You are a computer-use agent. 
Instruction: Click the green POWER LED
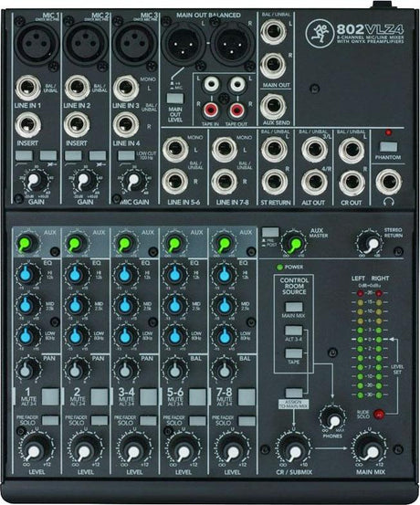click(x=279, y=267)
